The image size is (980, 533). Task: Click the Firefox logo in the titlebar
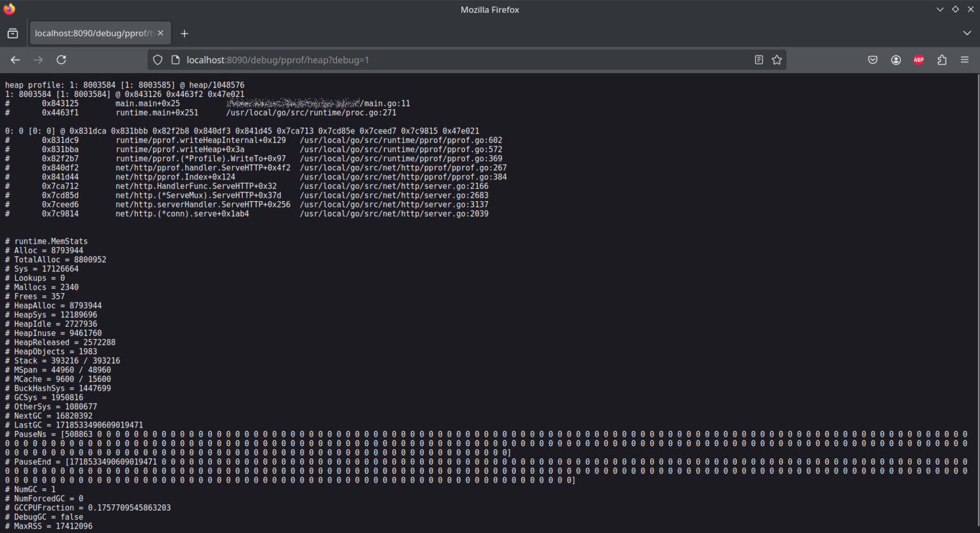click(8, 9)
